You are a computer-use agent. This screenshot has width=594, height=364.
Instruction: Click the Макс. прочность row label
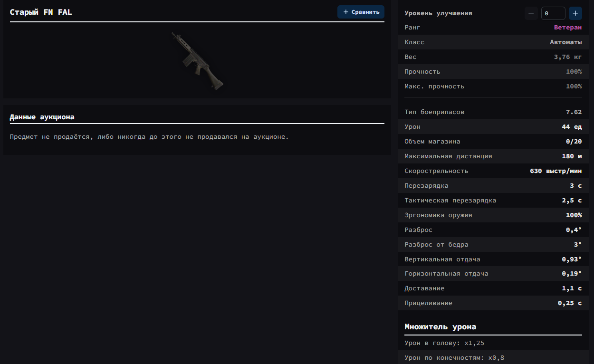click(x=434, y=86)
